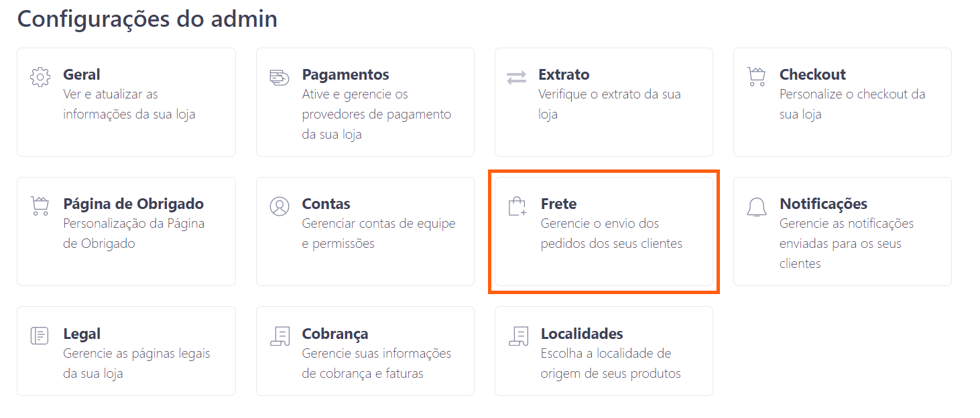The image size is (980, 418).
Task: Click the Contas card description text
Action: (x=378, y=233)
